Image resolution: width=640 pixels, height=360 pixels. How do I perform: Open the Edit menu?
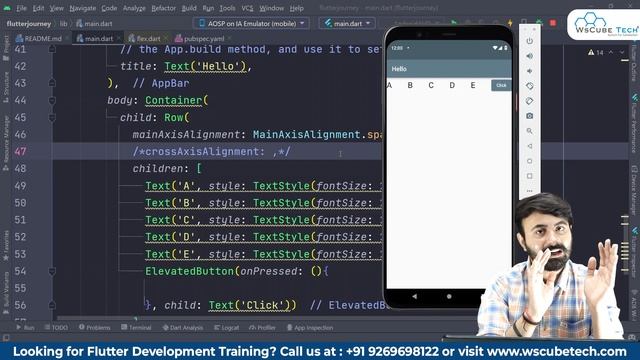click(38, 8)
